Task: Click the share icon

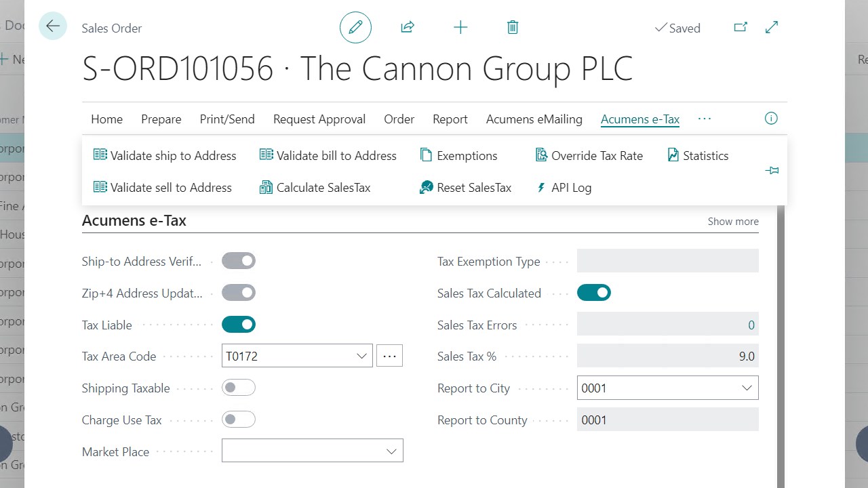Action: 408,28
